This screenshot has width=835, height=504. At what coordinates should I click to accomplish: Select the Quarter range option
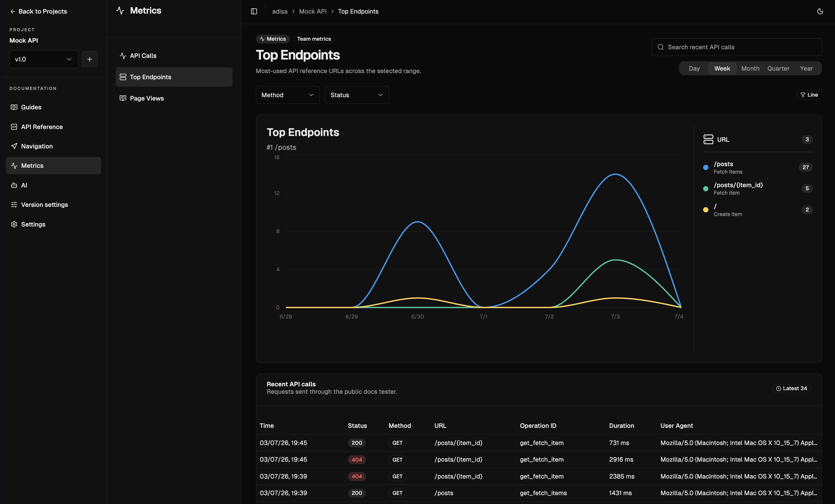coord(778,68)
